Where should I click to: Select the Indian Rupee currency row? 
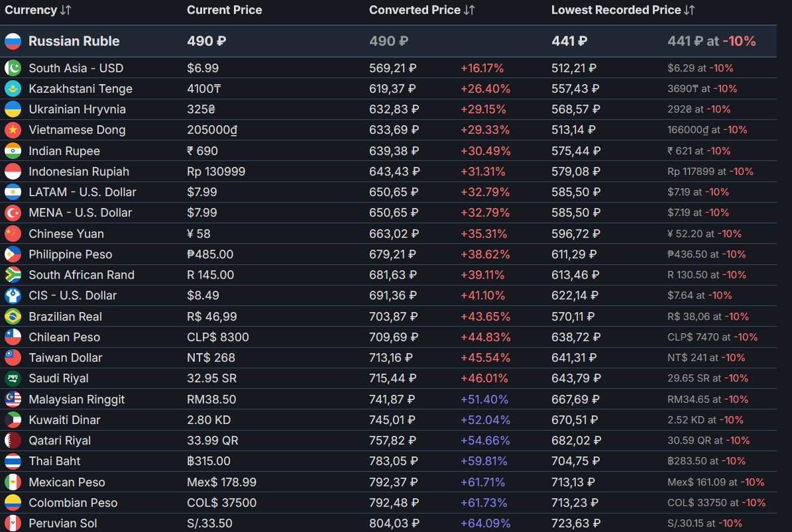coord(64,151)
